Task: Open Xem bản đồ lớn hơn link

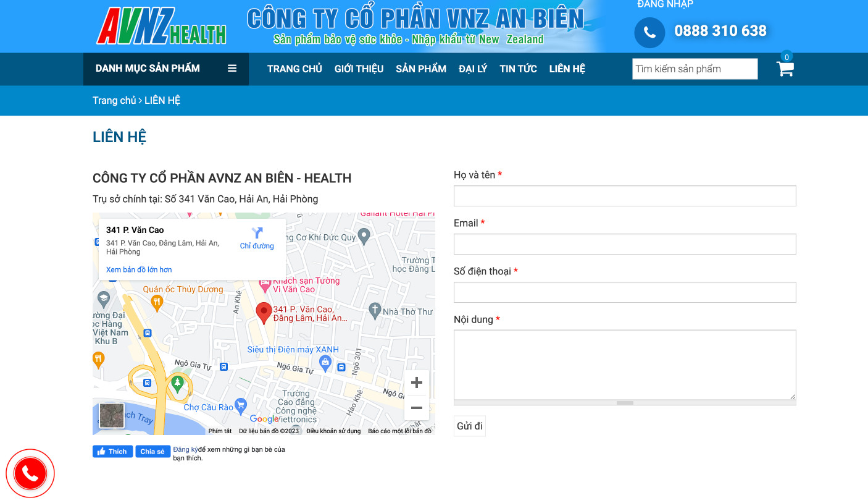Action: click(138, 269)
